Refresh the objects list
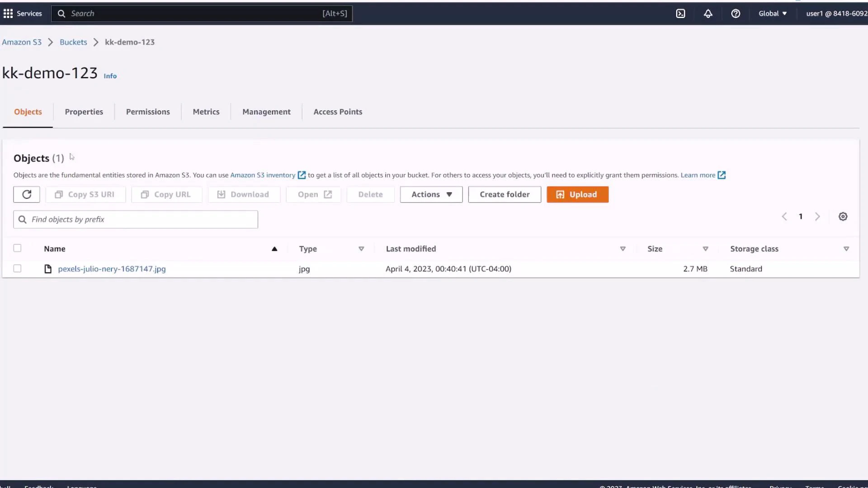The height and width of the screenshot is (488, 868). [x=26, y=194]
